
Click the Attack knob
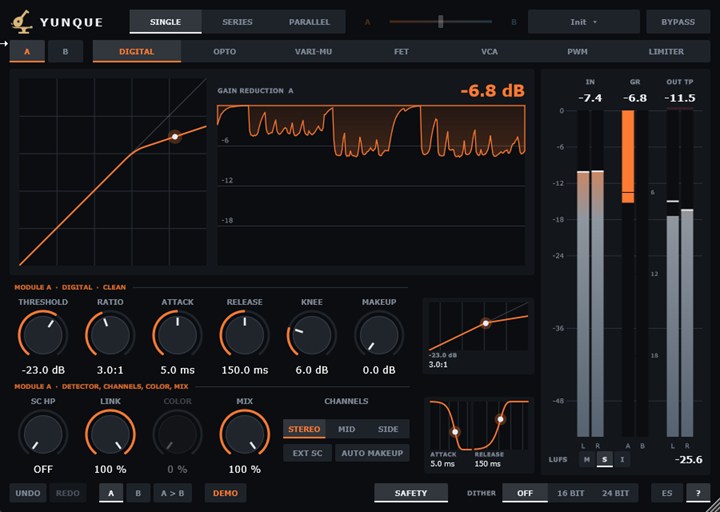click(x=177, y=334)
